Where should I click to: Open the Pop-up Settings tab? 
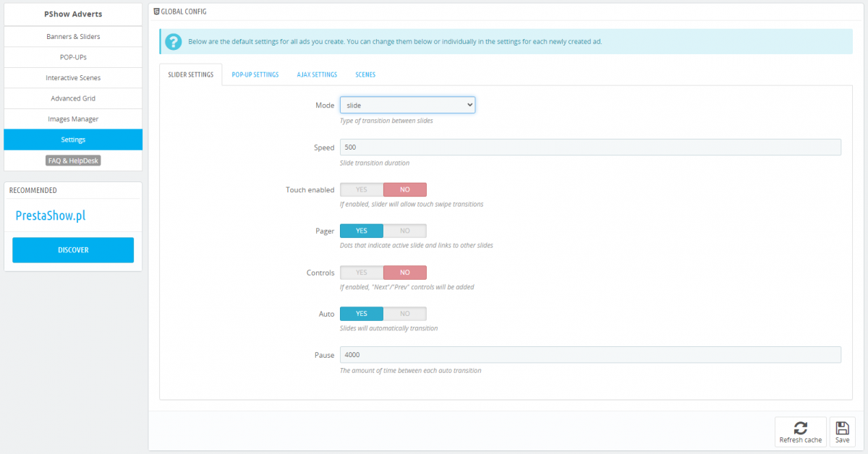[x=255, y=74]
